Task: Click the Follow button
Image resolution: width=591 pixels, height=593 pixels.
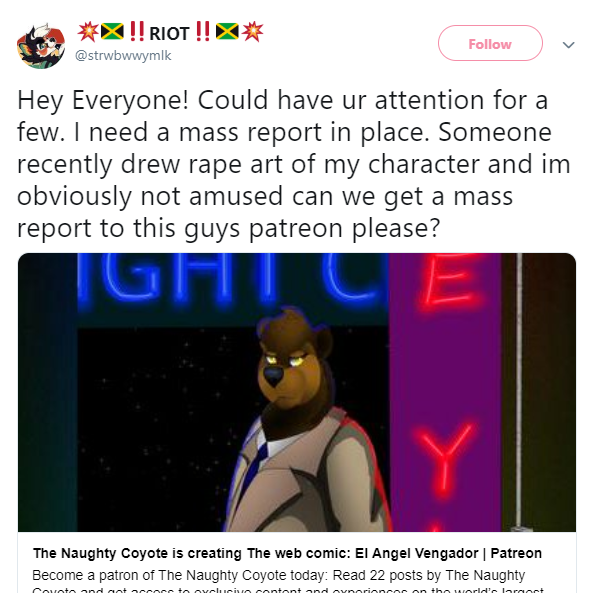Action: click(490, 43)
